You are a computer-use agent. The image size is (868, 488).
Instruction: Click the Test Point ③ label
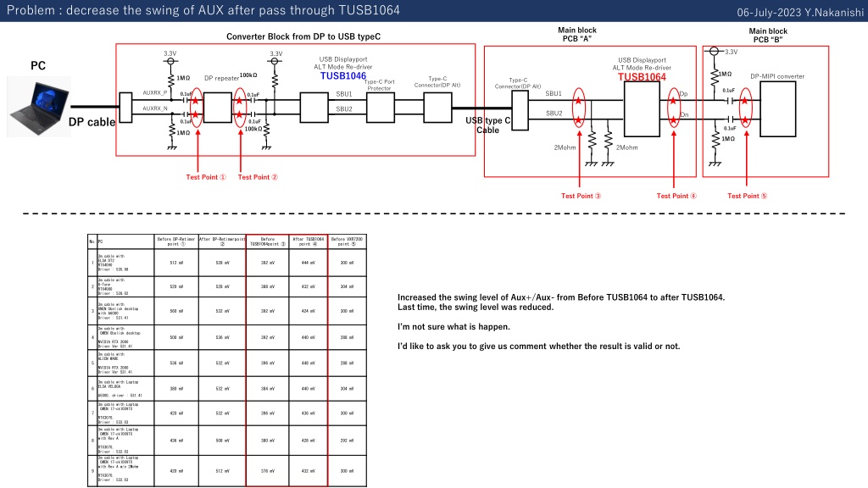point(581,196)
